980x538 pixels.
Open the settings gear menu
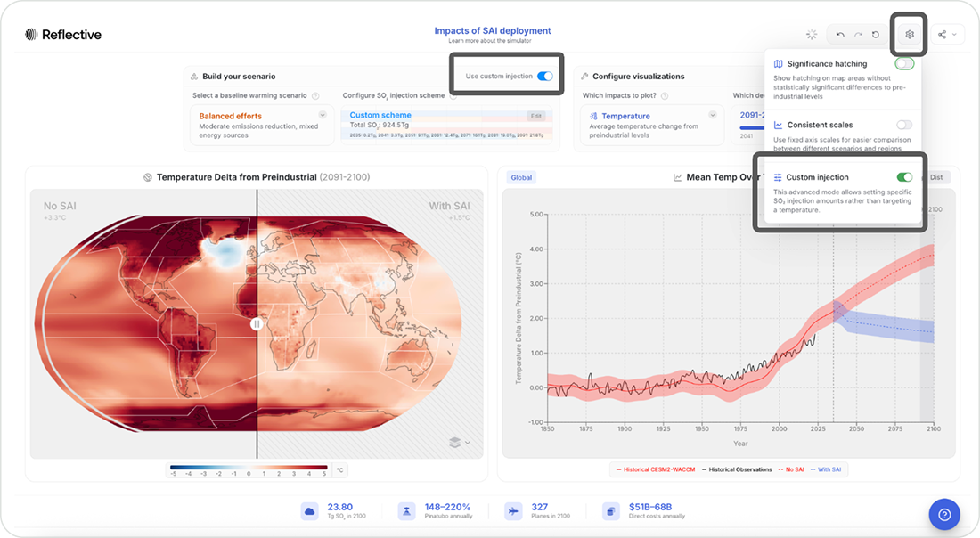coord(910,35)
